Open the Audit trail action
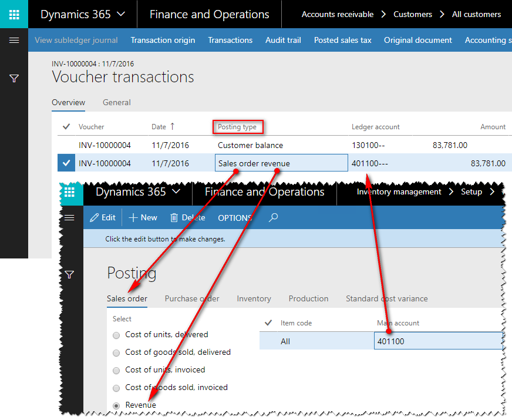Image resolution: width=512 pixels, height=420 pixels. [282, 40]
